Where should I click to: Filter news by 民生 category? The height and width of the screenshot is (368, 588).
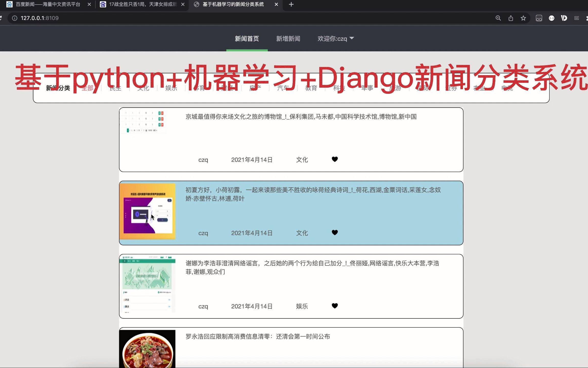115,88
